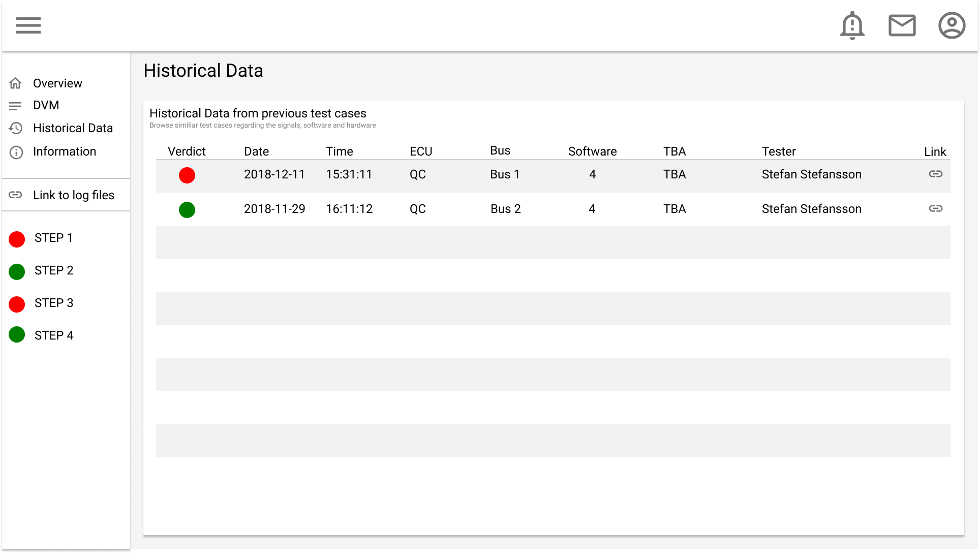
Task: Open the mail envelope icon
Action: [902, 25]
